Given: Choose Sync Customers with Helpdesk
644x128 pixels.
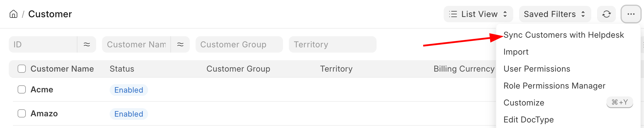Looking at the screenshot, I should [x=564, y=35].
